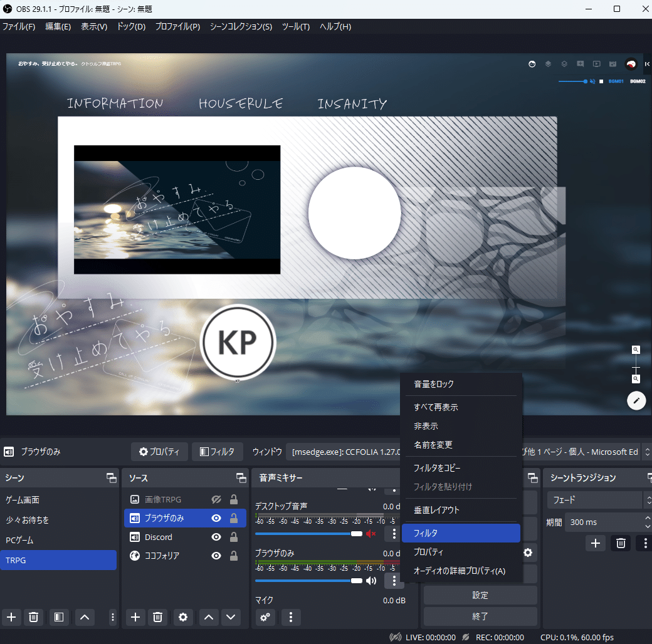Select ゲーム画面 scene
The image size is (652, 644).
point(58,500)
